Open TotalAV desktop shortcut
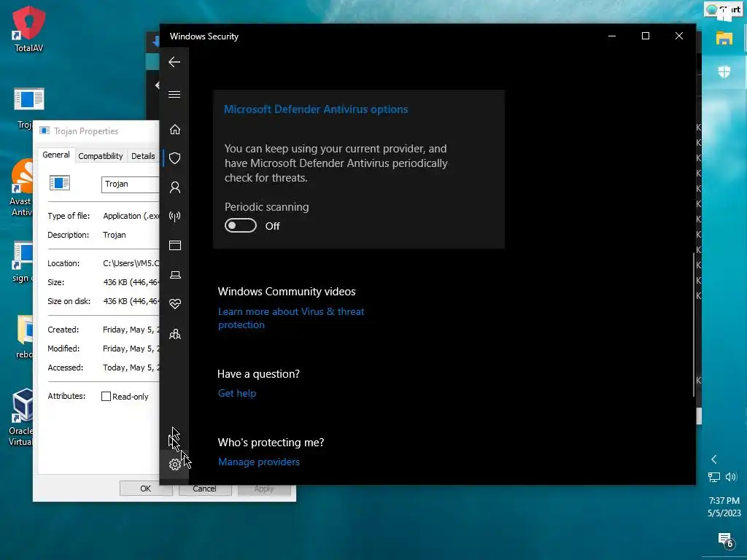The height and width of the screenshot is (560, 747). 28,28
